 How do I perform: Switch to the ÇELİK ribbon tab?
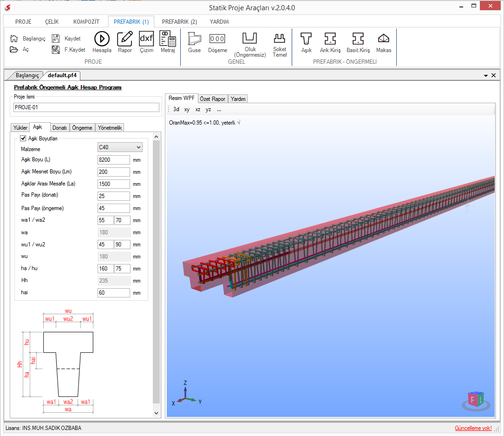point(52,22)
